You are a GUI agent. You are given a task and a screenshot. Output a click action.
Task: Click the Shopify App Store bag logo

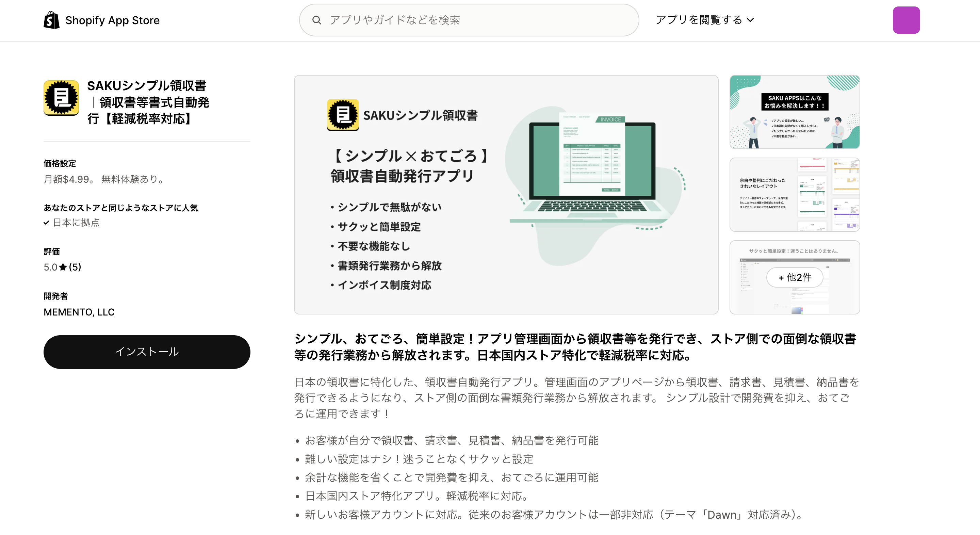51,20
